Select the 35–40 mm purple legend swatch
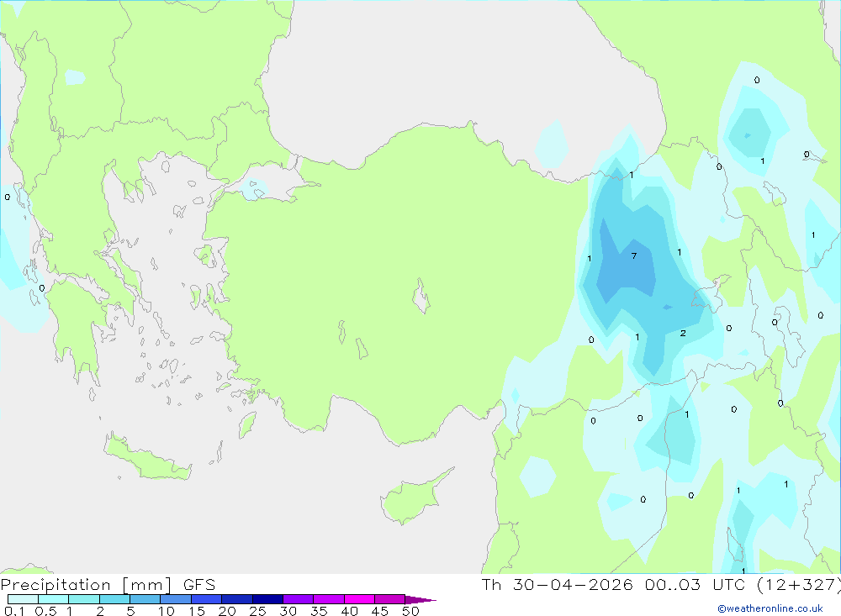The width and height of the screenshot is (841, 616). [329, 599]
